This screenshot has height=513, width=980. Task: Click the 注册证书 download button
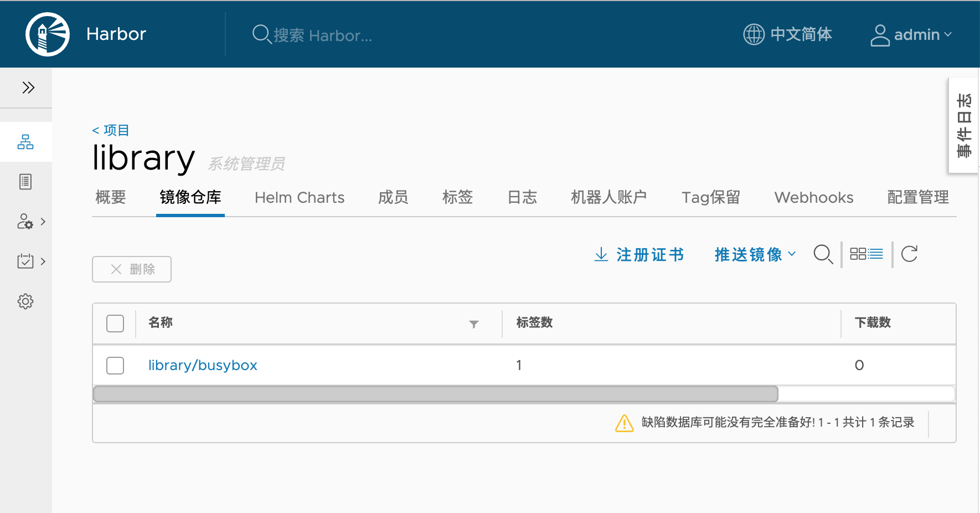tap(639, 254)
